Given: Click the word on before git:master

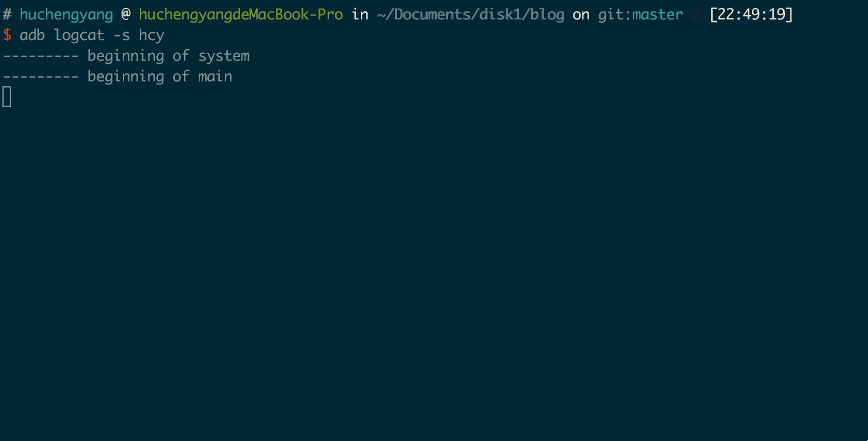Looking at the screenshot, I should [x=581, y=15].
